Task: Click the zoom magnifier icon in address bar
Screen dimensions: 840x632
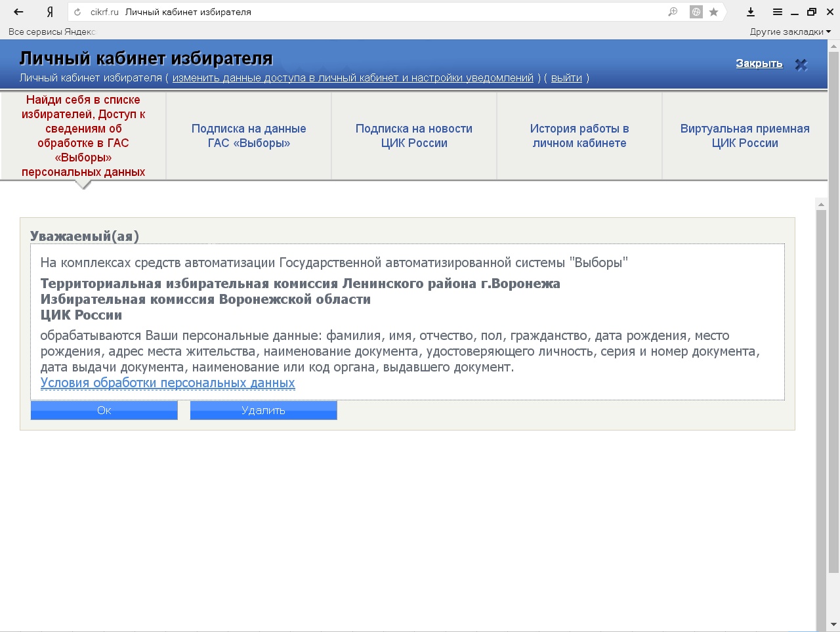Action: (x=673, y=12)
